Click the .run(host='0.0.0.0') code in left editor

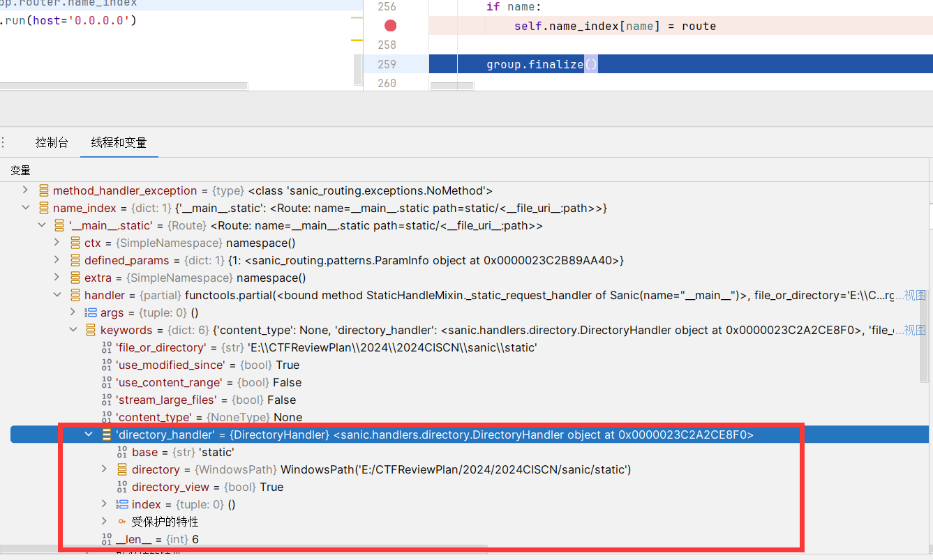click(x=68, y=20)
